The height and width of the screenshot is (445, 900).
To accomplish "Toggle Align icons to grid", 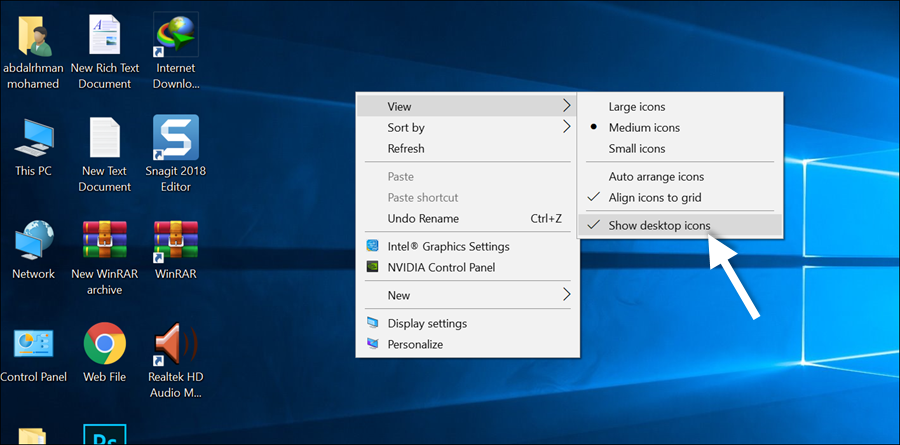I will click(x=656, y=198).
